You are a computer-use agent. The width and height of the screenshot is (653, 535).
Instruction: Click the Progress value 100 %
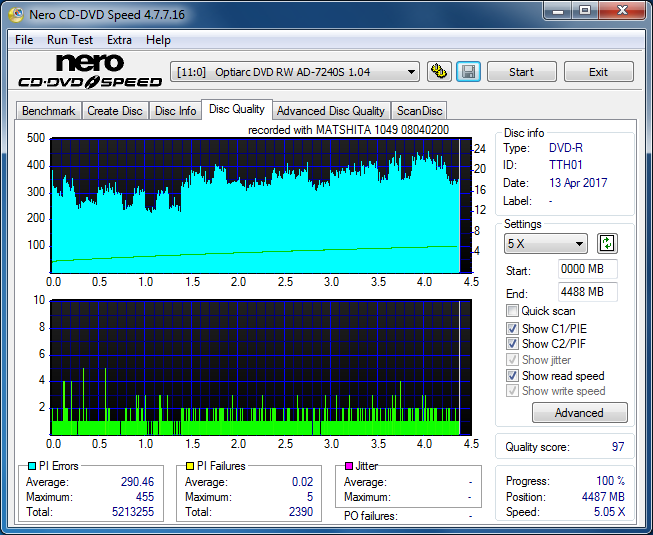pyautogui.click(x=611, y=481)
